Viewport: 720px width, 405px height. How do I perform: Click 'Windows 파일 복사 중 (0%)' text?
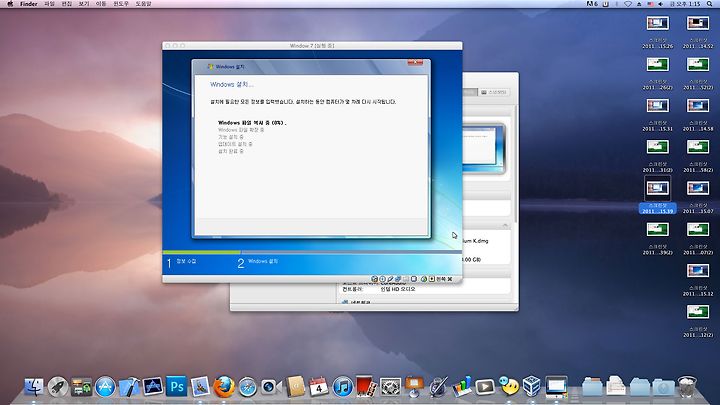(252, 123)
